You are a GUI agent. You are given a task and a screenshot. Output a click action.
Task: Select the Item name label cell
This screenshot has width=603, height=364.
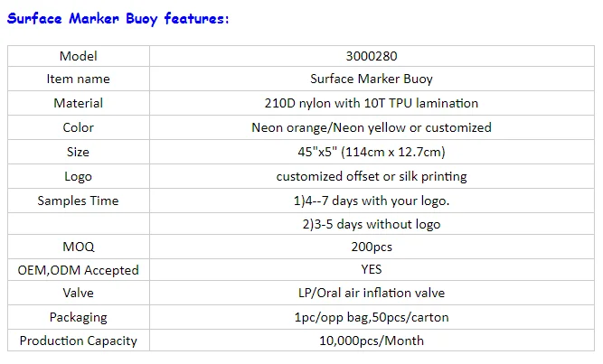tap(78, 79)
